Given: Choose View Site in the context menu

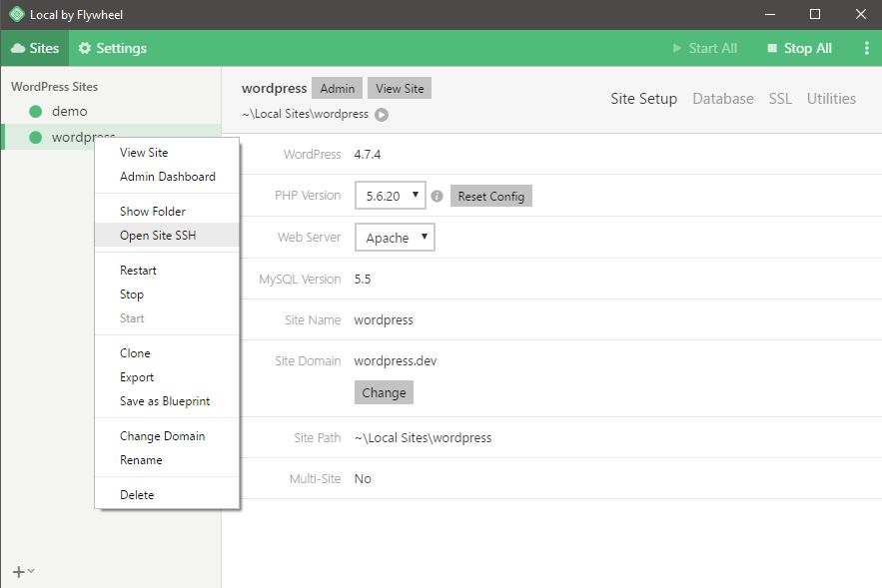Looking at the screenshot, I should point(167,153).
